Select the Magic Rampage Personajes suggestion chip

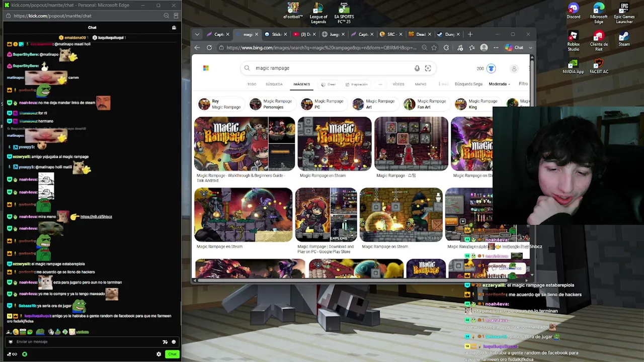coord(272,104)
